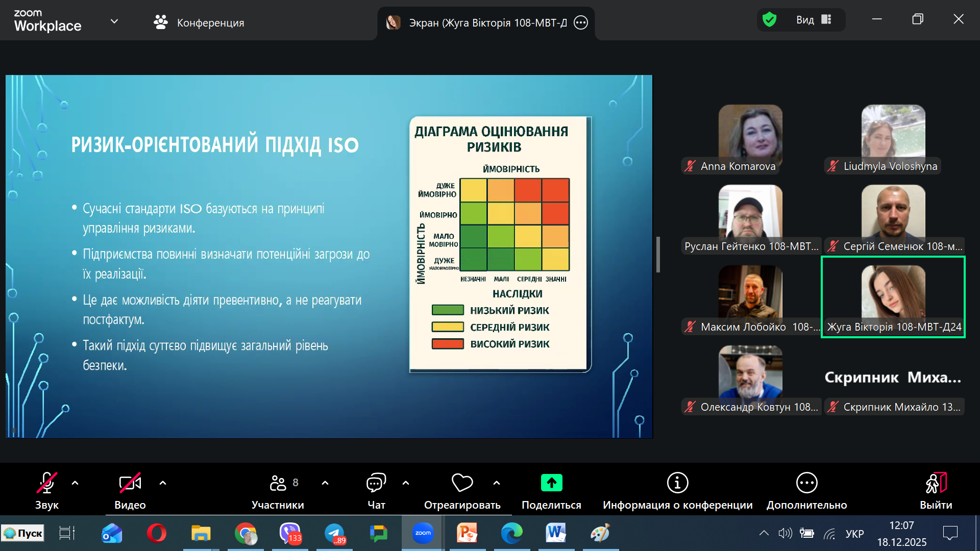Open Telegram from the taskbar
Screen dimensions: 980x551
point(335,534)
